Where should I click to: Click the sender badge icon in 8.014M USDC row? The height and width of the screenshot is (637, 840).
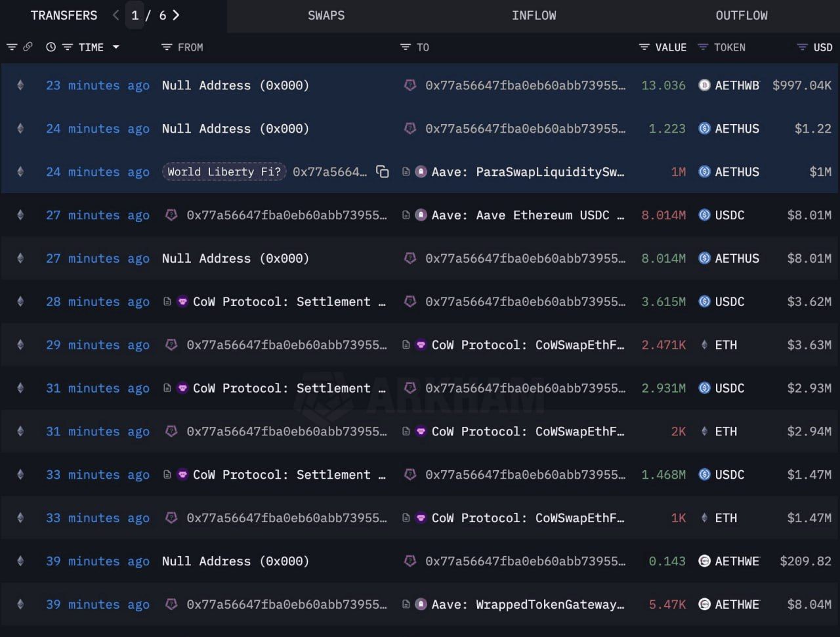171,215
